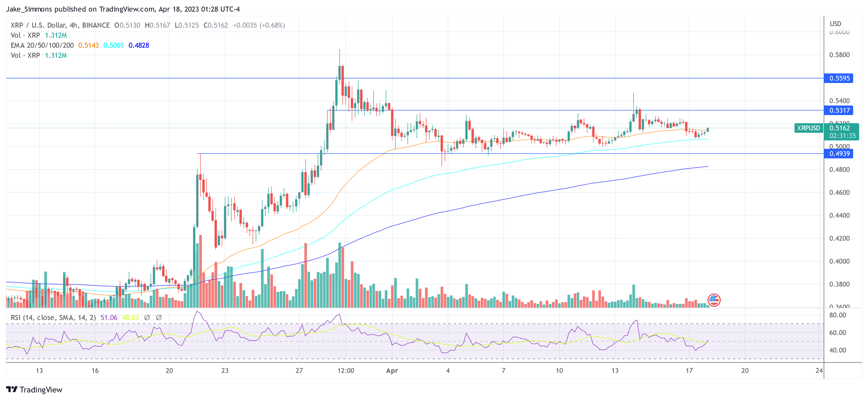Click the 17 date on the time axis
Image resolution: width=868 pixels, height=400 pixels.
pyautogui.click(x=689, y=371)
